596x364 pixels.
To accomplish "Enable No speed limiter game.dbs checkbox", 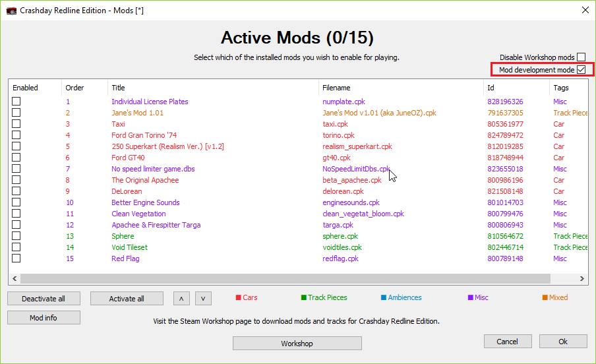I will pos(16,169).
